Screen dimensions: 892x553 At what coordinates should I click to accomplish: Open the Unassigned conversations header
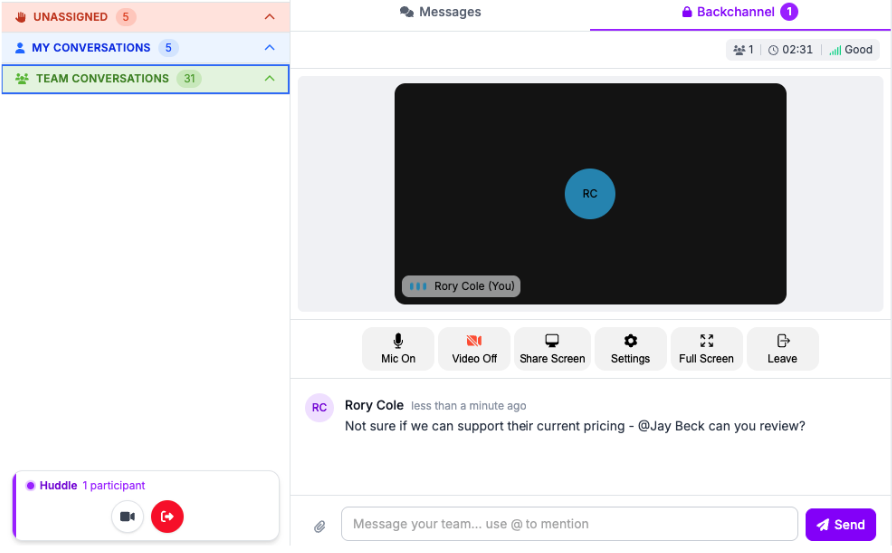[146, 16]
